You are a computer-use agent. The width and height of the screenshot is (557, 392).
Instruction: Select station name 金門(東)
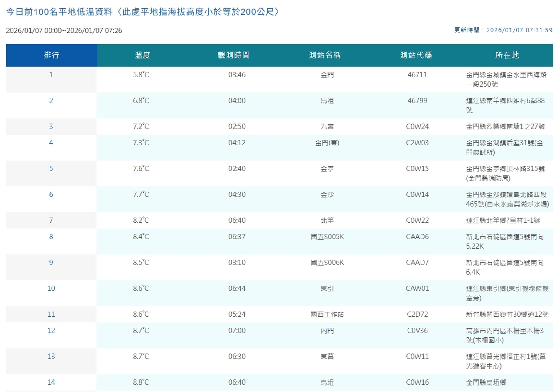pyautogui.click(x=327, y=143)
